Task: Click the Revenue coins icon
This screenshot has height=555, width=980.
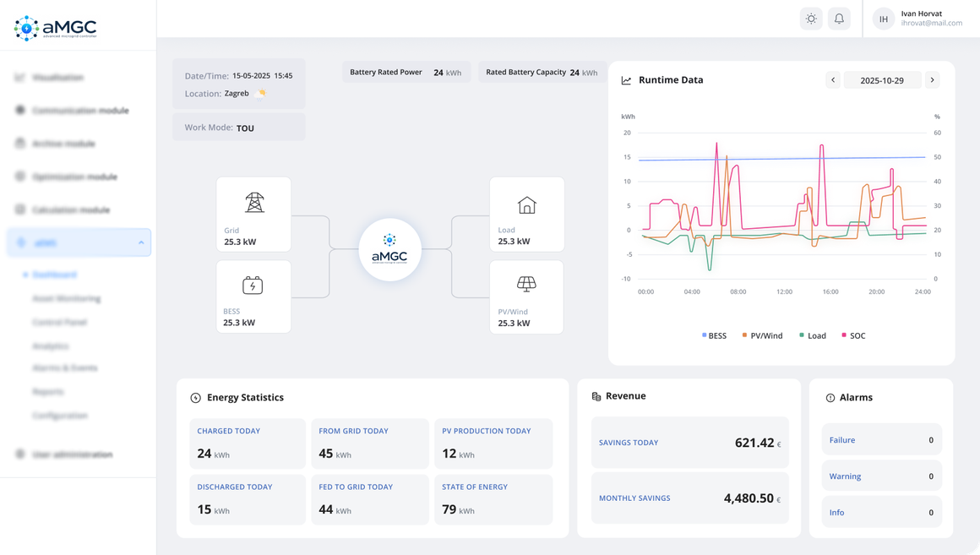Action: click(596, 396)
